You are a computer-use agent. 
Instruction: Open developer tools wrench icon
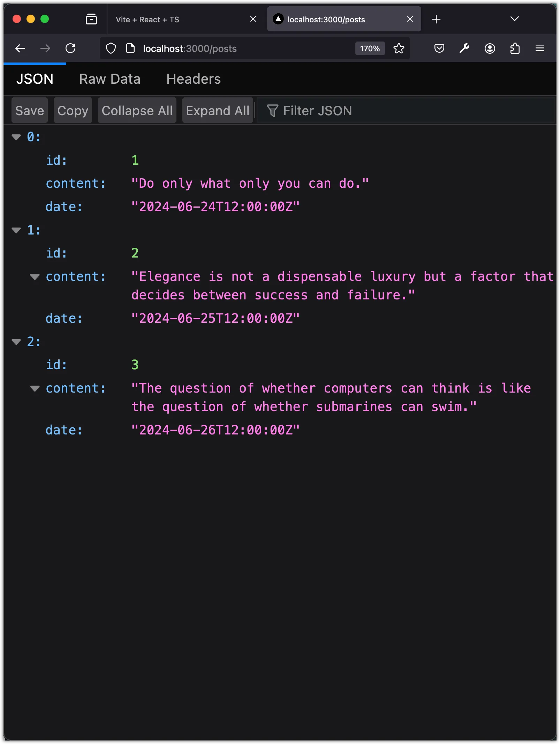[464, 49]
